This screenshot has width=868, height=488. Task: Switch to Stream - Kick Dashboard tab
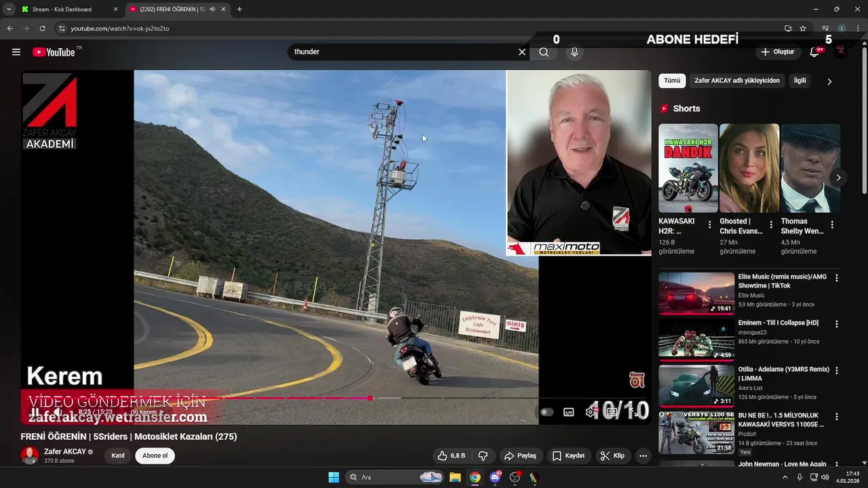(68, 9)
